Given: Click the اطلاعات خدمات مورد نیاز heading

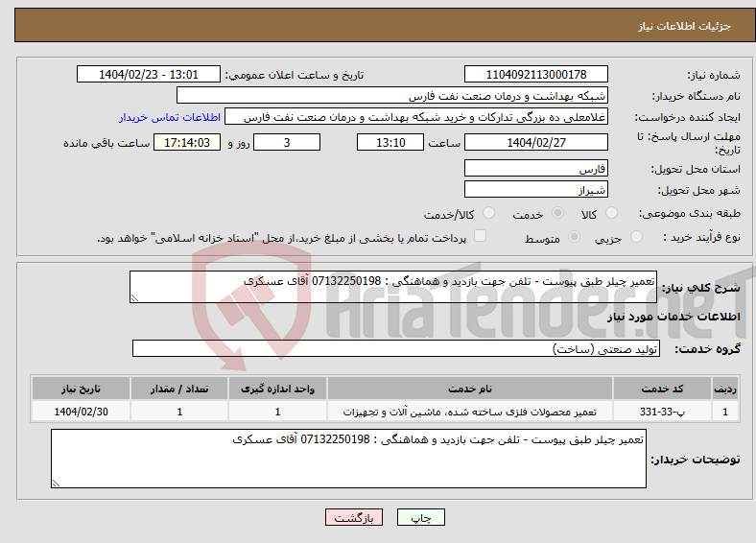Looking at the screenshot, I should coord(673,317).
